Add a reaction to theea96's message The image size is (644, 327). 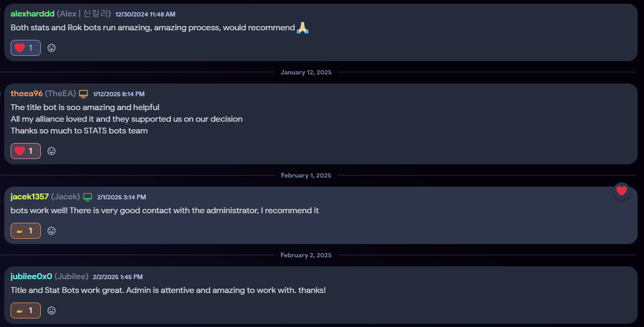[51, 151]
